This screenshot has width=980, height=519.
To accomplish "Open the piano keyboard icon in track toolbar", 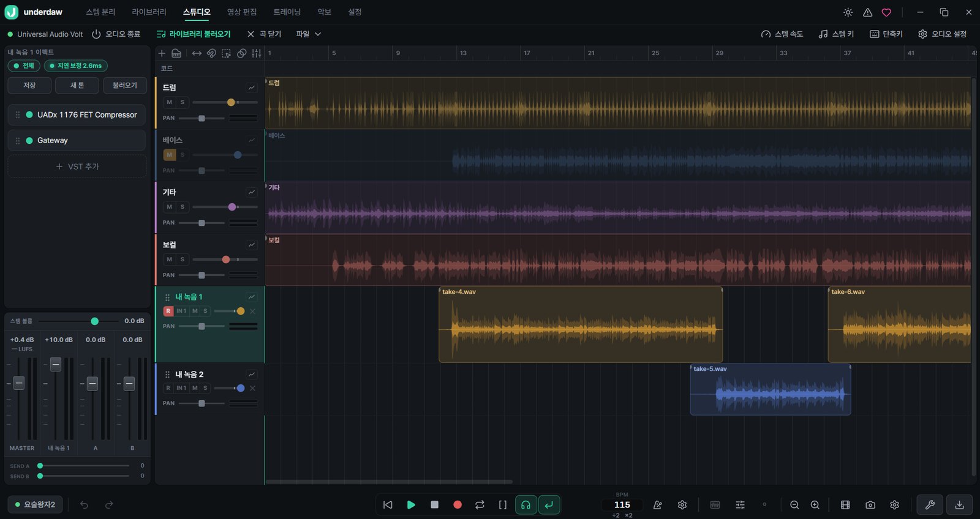I will 176,53.
